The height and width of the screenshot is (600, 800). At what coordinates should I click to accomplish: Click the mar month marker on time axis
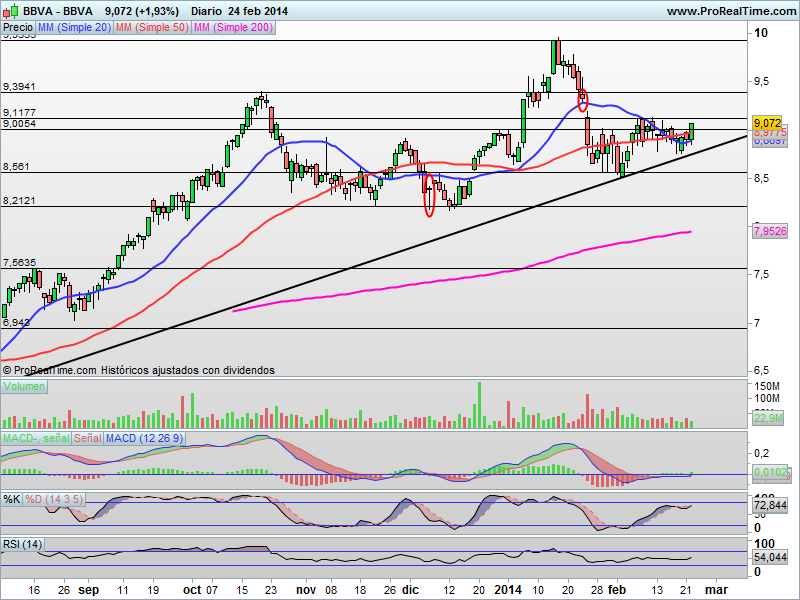(716, 590)
